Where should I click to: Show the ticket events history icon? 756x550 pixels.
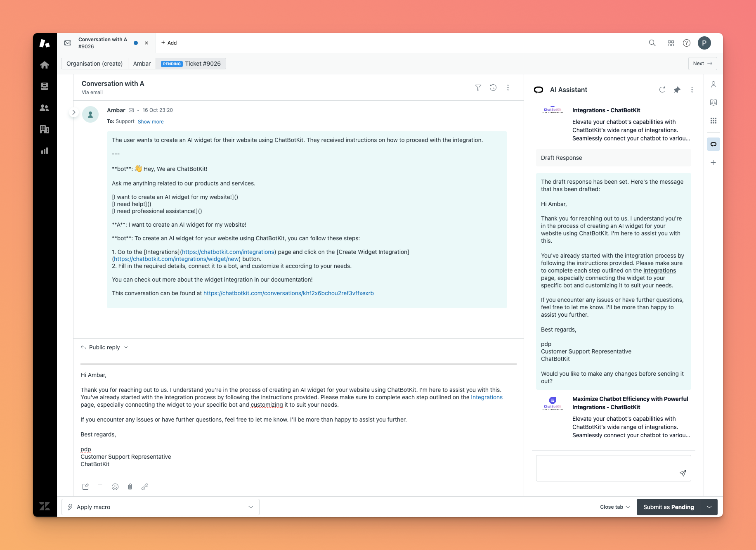coord(493,88)
